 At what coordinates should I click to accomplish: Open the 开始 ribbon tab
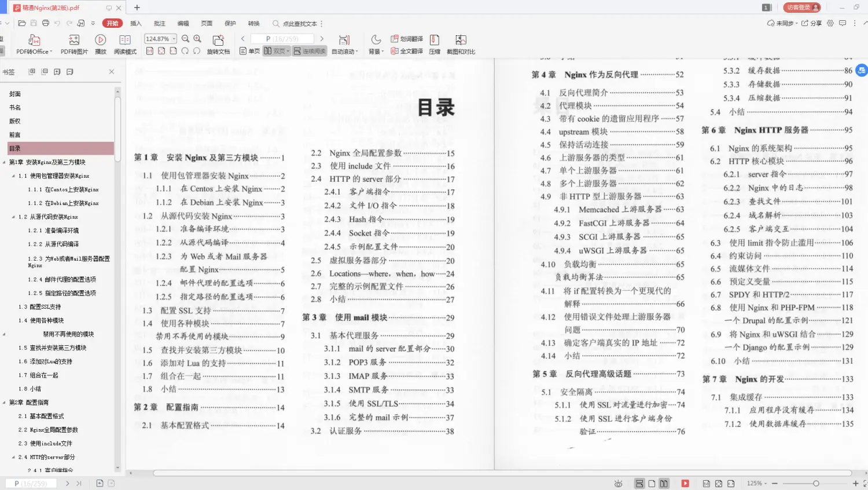click(x=112, y=23)
